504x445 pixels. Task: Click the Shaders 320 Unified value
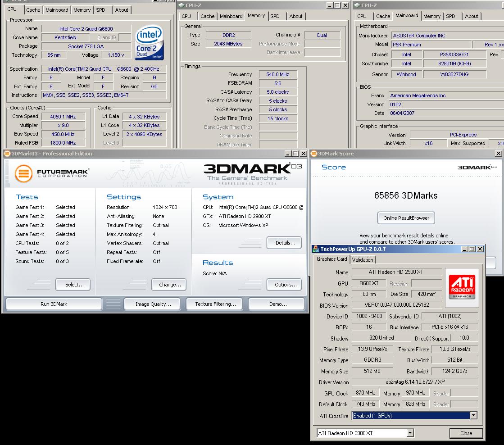tap(381, 338)
